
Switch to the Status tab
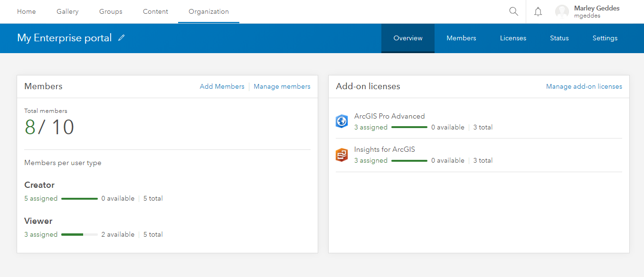[559, 38]
